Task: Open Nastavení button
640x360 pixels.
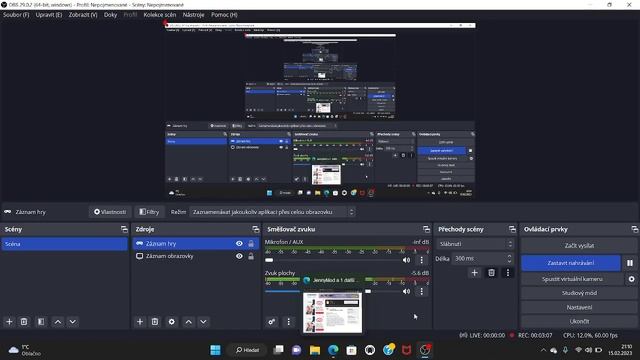Action: click(x=579, y=307)
